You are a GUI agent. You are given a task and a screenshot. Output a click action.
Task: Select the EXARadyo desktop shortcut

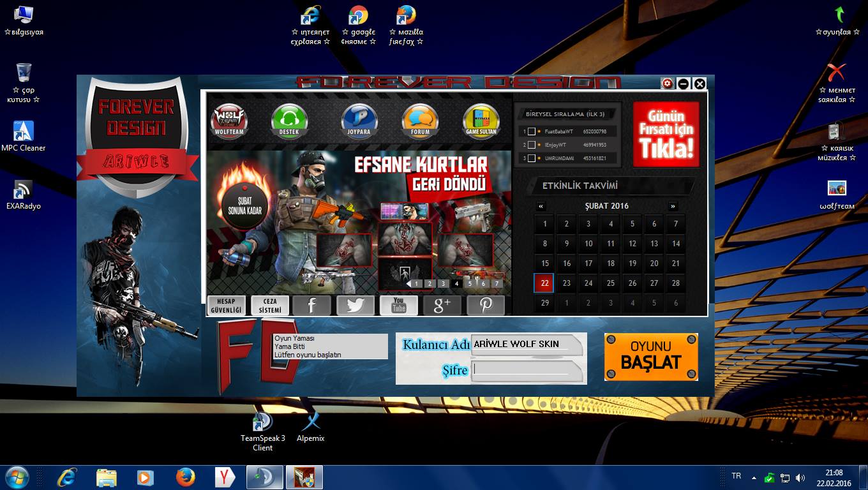point(24,195)
